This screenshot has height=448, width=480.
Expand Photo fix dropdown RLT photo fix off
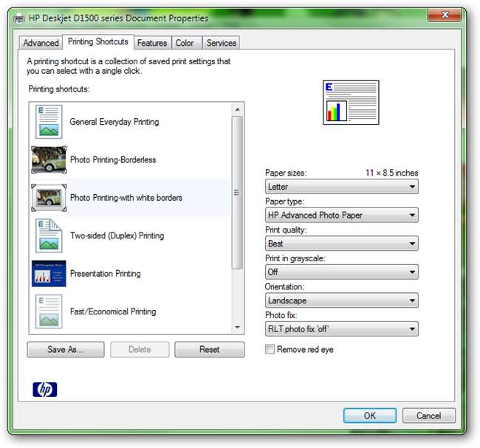[x=342, y=329]
